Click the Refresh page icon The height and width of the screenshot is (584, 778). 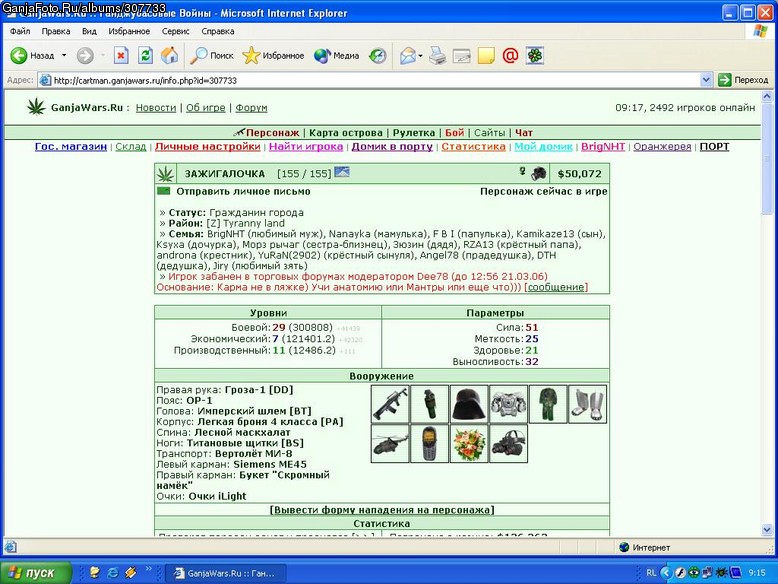145,55
